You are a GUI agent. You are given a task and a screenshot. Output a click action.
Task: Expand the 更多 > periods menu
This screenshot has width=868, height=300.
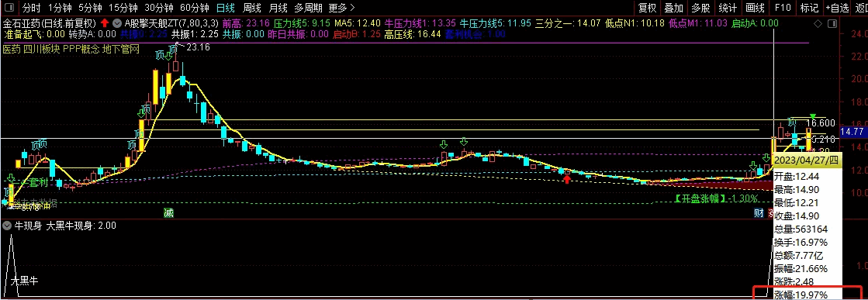pos(341,8)
